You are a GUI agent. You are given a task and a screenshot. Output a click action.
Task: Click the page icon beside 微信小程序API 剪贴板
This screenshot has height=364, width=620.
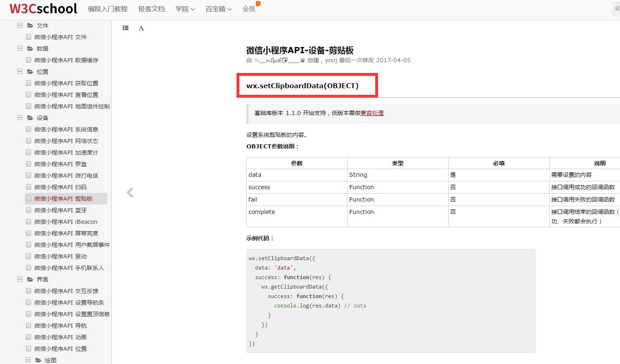pos(28,199)
